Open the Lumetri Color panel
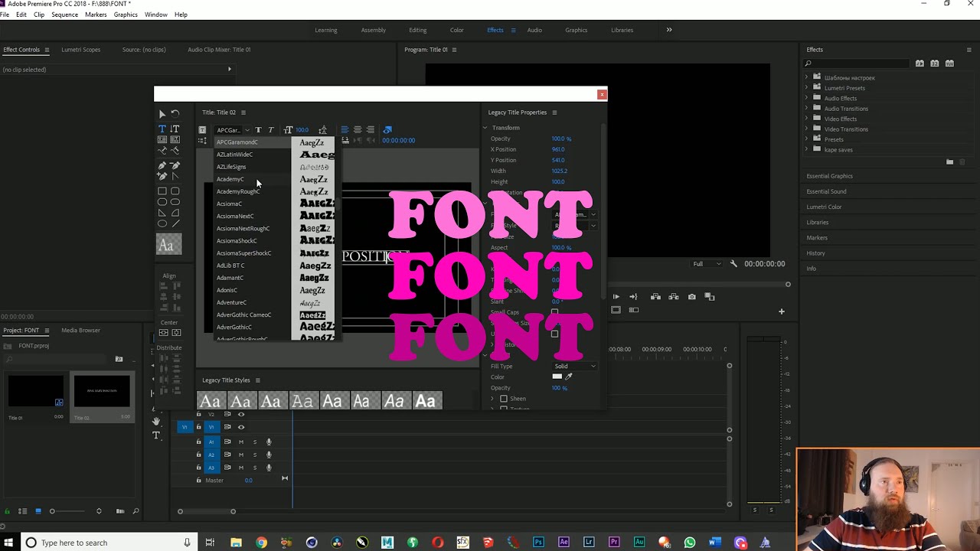980x551 pixels. pos(824,207)
